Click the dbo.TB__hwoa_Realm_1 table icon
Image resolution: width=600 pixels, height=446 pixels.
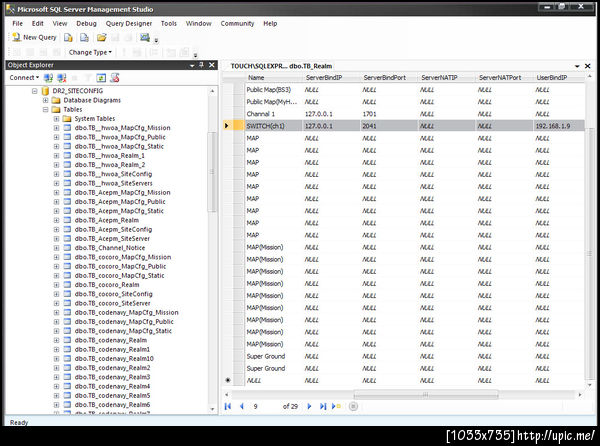[x=67, y=156]
